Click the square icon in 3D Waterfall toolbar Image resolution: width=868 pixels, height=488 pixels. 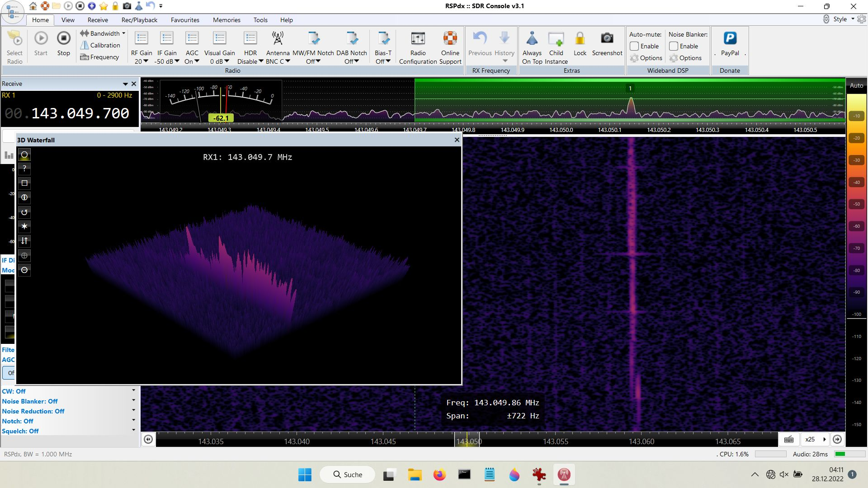coord(24,183)
